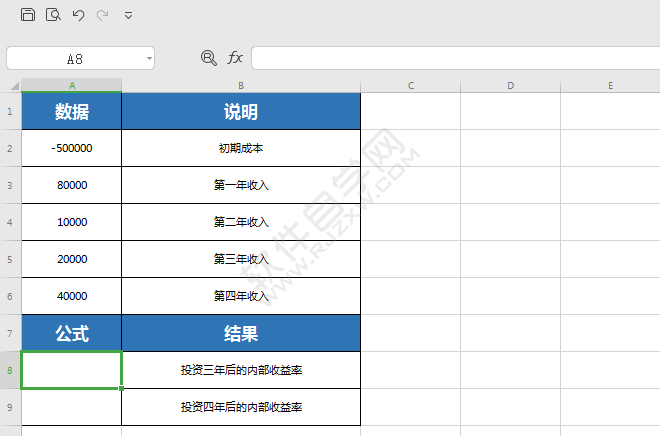
Task: Select row 3 header
Action: tap(10, 185)
